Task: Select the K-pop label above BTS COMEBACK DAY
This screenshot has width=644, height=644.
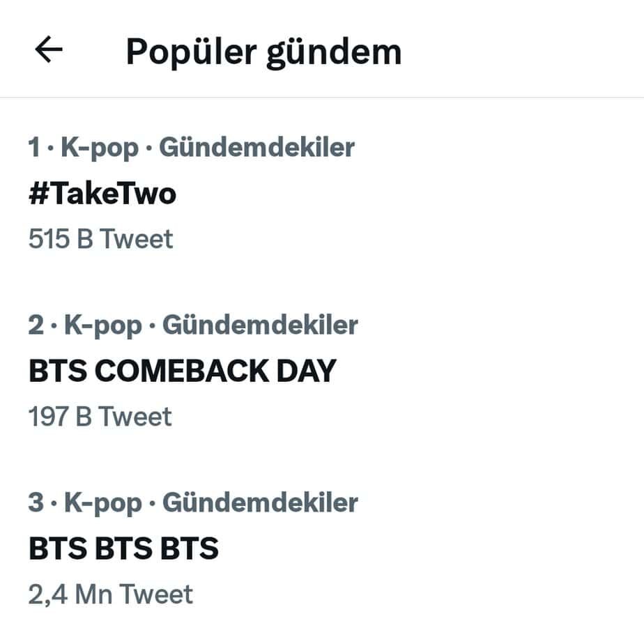Action: (x=103, y=325)
